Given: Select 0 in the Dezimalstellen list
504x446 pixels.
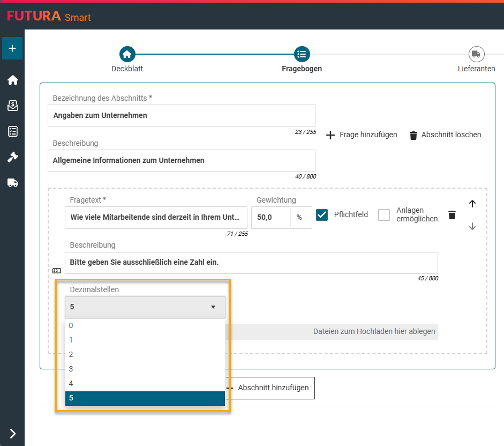Looking at the screenshot, I should pos(145,325).
